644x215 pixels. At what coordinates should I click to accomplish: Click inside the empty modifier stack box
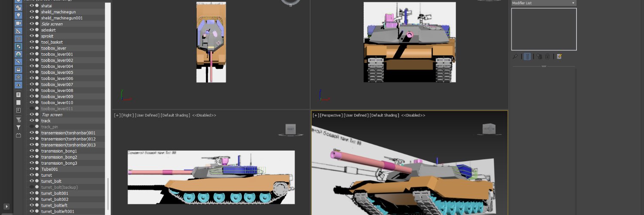(544, 29)
